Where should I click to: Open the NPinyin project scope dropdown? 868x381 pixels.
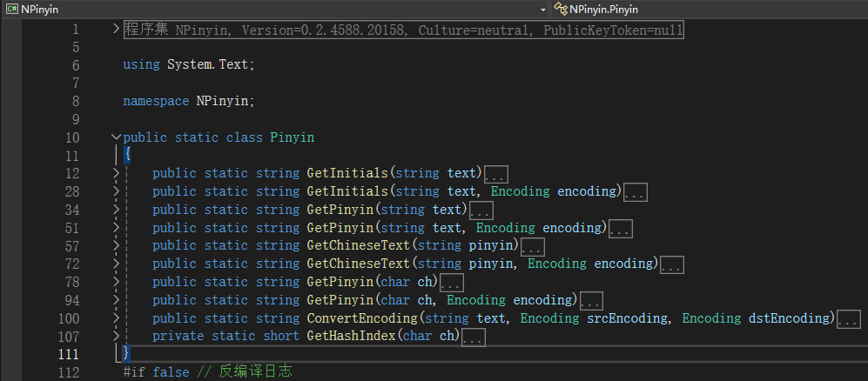click(x=542, y=10)
